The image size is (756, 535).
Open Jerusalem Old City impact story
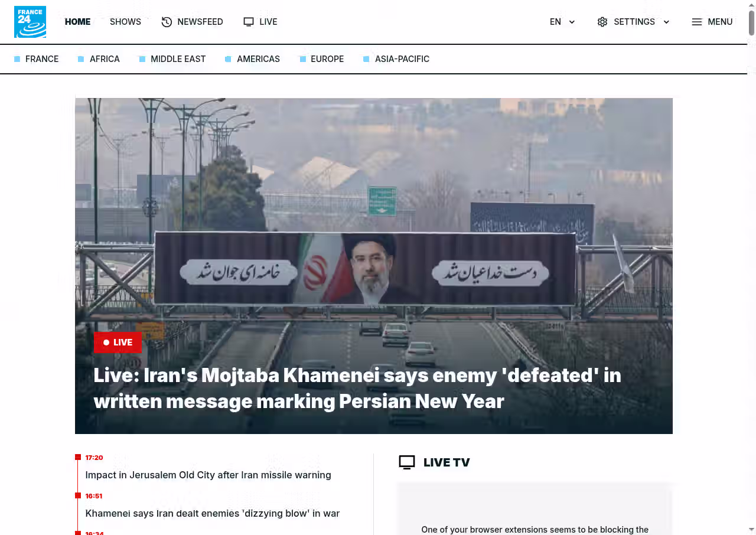click(x=208, y=475)
